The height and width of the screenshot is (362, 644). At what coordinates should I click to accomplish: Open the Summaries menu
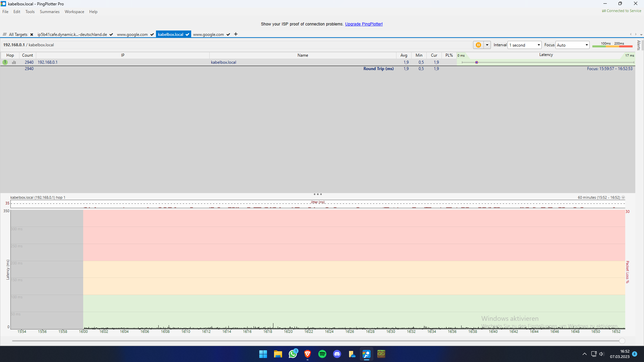coord(49,11)
